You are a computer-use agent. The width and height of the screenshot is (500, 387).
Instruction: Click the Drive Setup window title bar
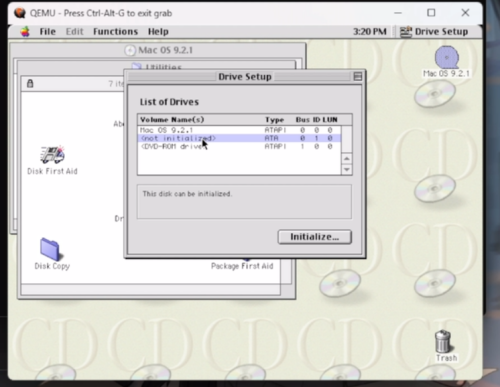tap(245, 77)
